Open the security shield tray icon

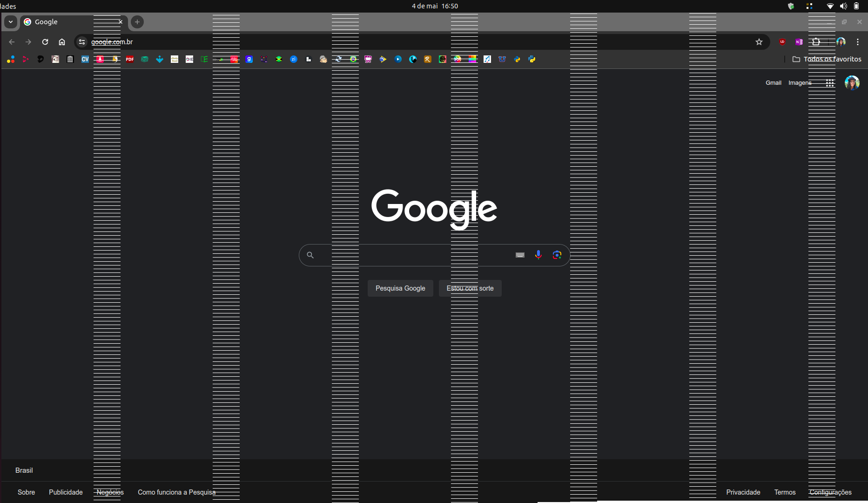tap(791, 6)
